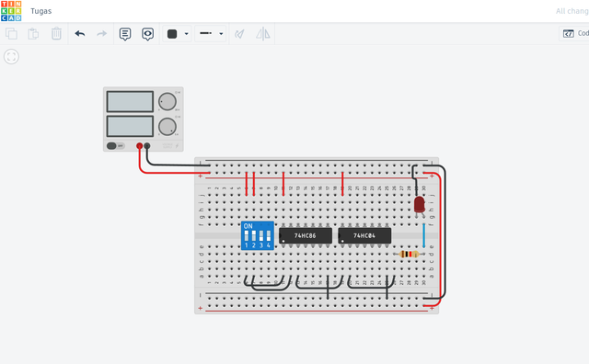Toggle DIP switch number 2

tap(254, 235)
